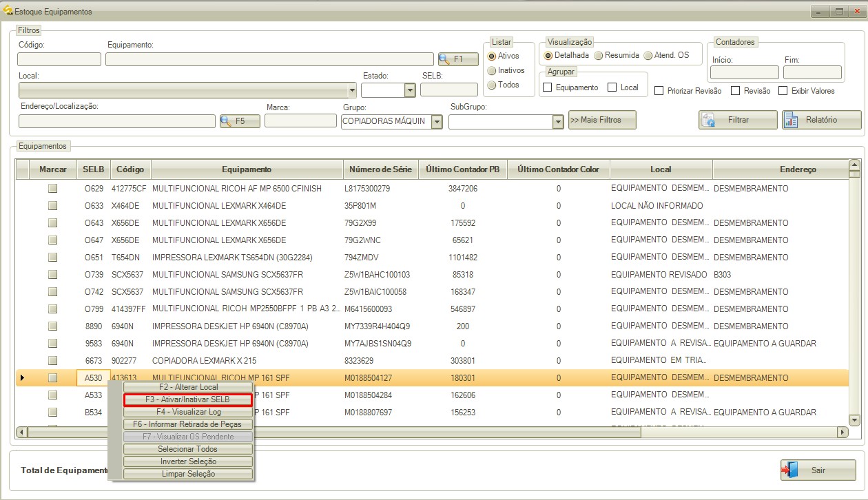Viewport: 868px width, 500px height.
Task: Check the group by Local box
Action: [x=612, y=87]
